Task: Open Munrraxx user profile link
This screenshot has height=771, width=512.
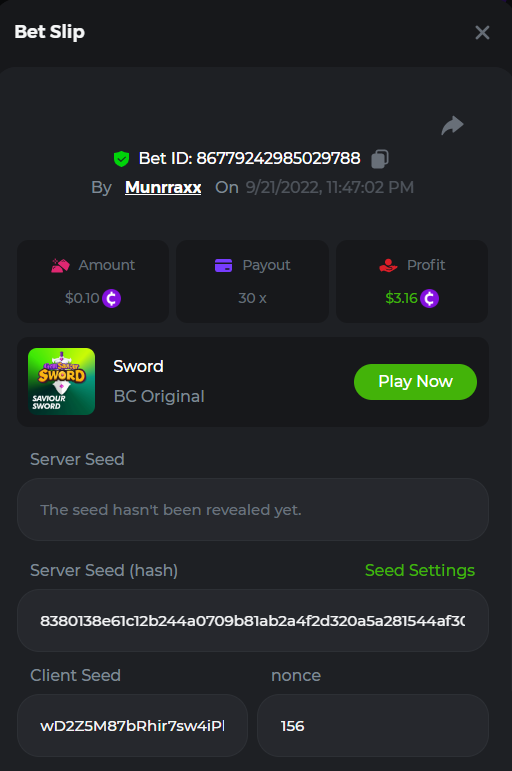Action: pos(163,187)
